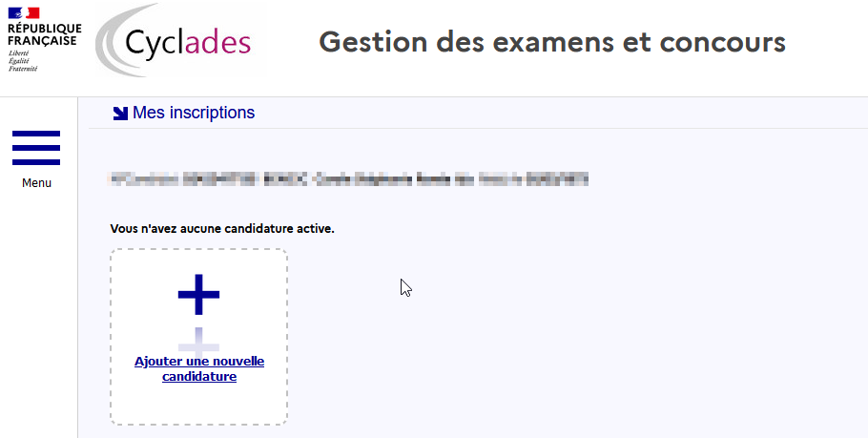Click the aucune candidature active message
868x438 pixels.
pos(222,228)
